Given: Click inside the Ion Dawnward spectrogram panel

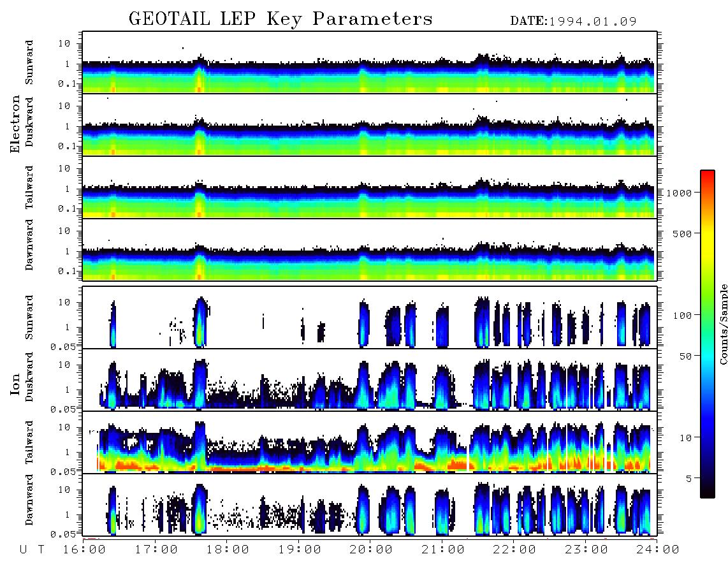Looking at the screenshot, I should pos(370,505).
